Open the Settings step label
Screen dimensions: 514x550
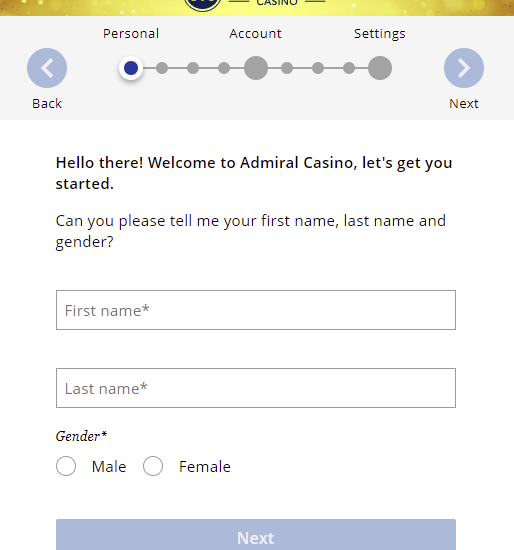[x=380, y=34]
